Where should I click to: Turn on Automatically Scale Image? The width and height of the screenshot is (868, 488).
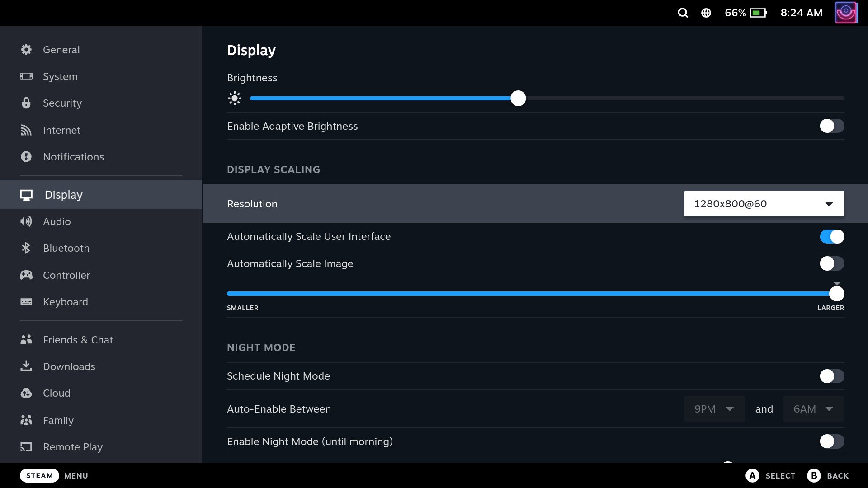click(832, 263)
